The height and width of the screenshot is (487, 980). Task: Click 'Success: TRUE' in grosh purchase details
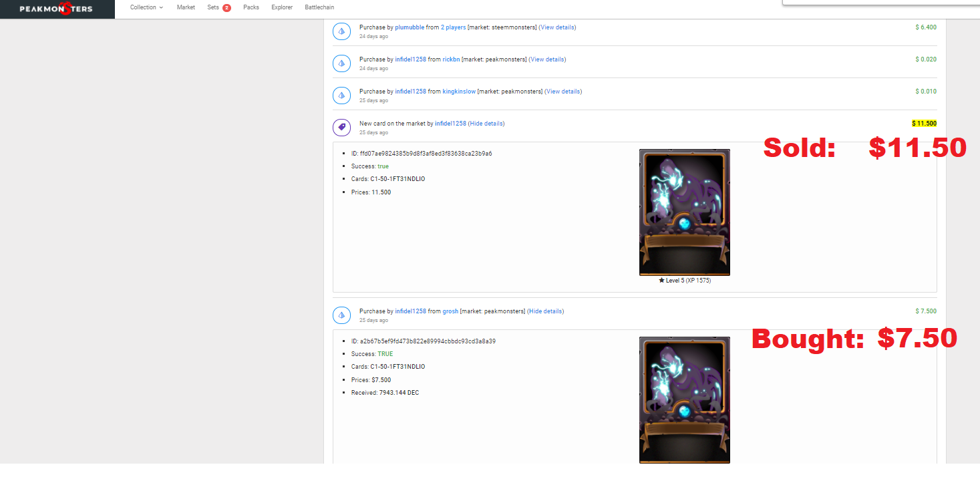pyautogui.click(x=372, y=354)
